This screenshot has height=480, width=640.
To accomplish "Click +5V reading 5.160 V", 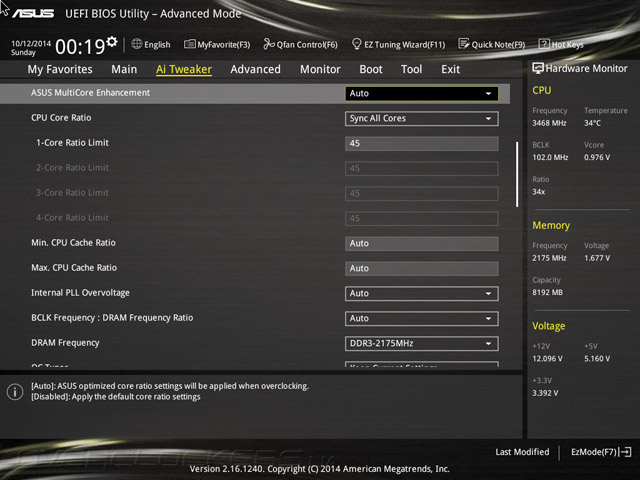I will coord(597,358).
